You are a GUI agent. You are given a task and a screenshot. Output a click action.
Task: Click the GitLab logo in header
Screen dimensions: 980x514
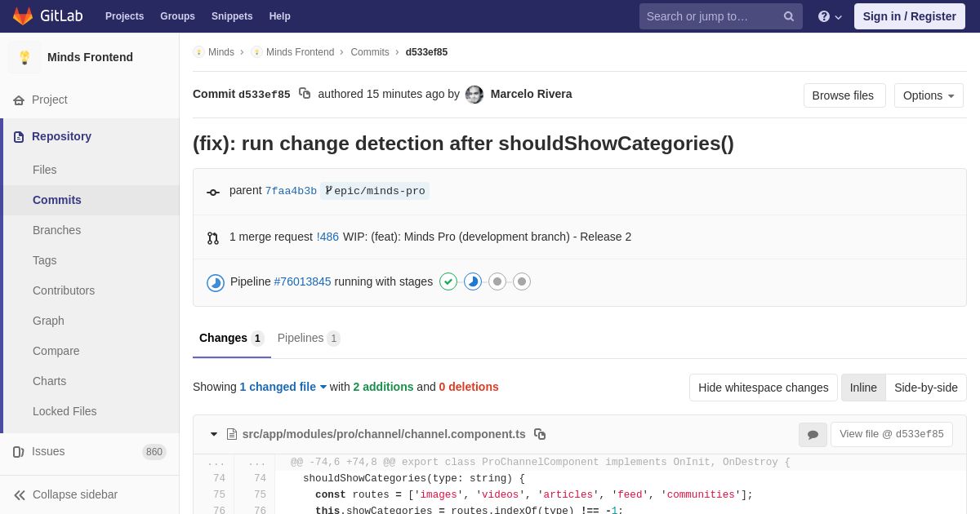tap(47, 16)
